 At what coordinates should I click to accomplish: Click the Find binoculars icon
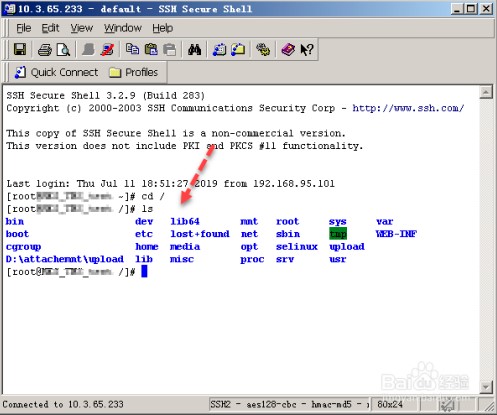pyautogui.click(x=194, y=50)
